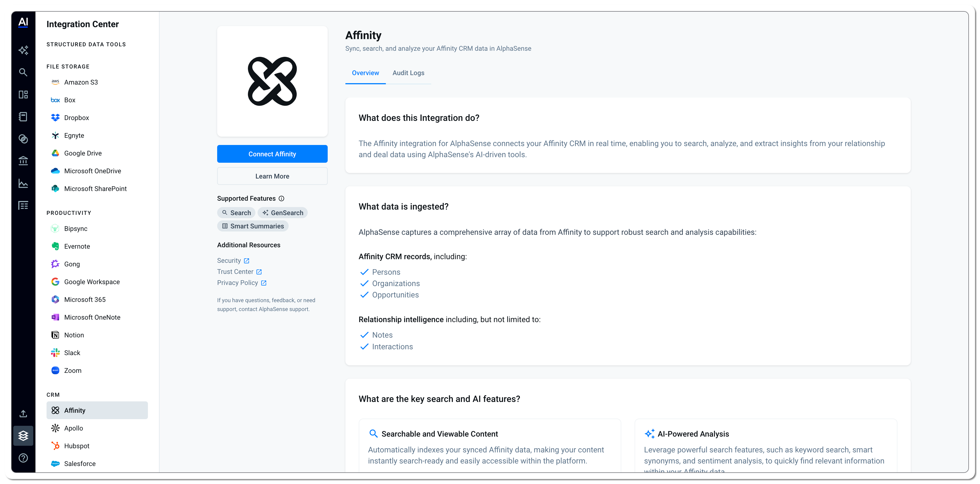
Task: Click the 'What data is ingested?' heading
Action: (403, 207)
